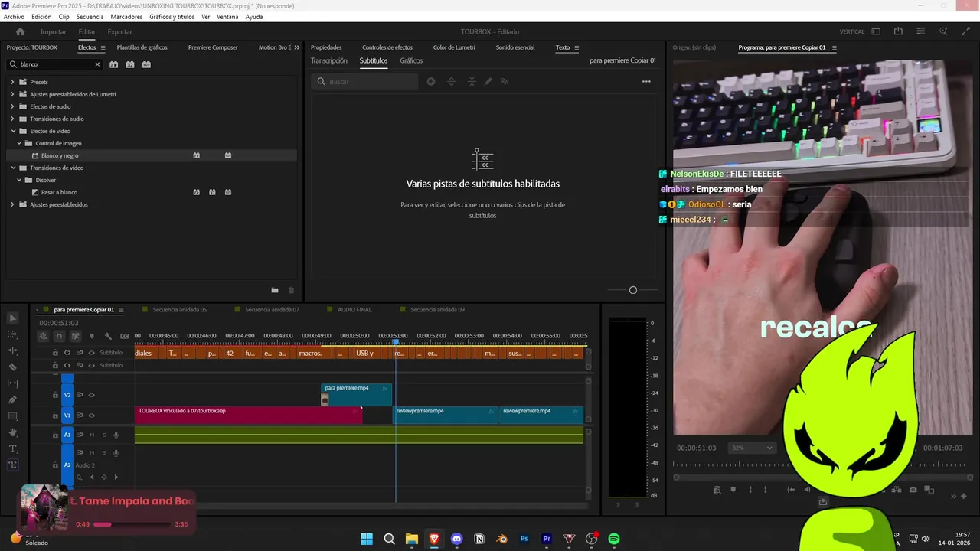The width and height of the screenshot is (980, 551).
Task: Expand Transiciones de audio folder
Action: tap(12, 119)
